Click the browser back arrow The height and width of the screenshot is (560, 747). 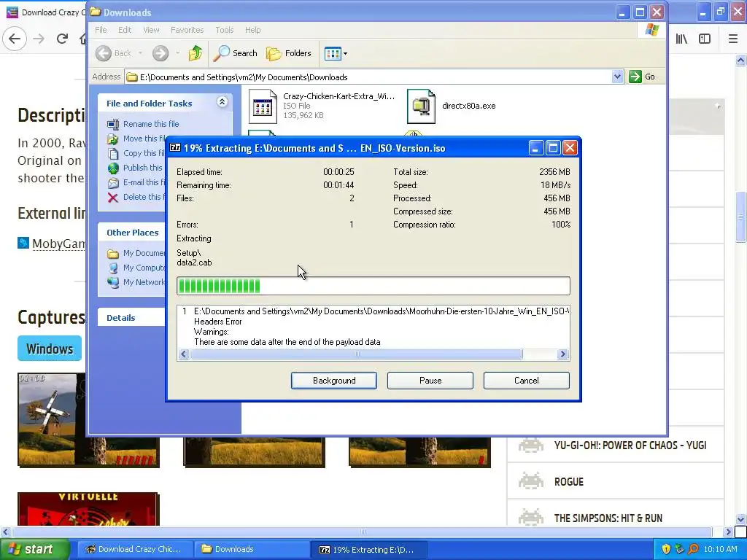15,39
